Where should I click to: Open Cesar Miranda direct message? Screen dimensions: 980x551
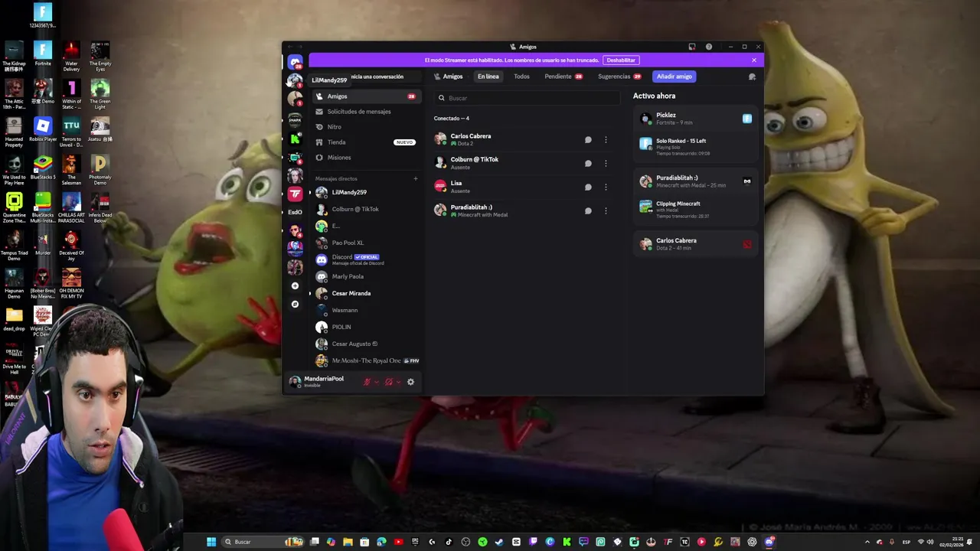click(366, 293)
